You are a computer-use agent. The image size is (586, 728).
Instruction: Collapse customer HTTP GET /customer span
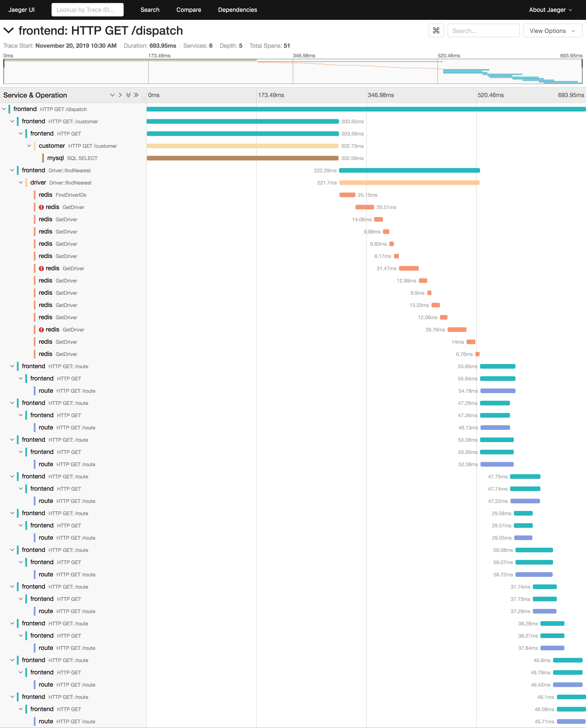(29, 146)
